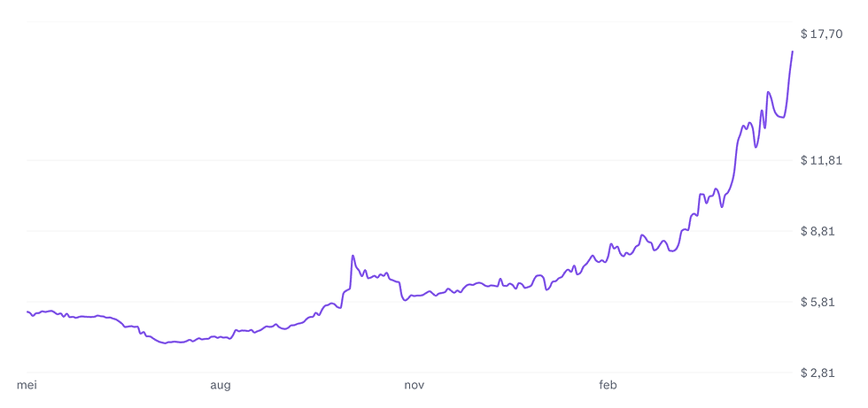Viewport: 868px width, 408px height.
Task: Click the "aug" month marker
Action: [x=221, y=385]
